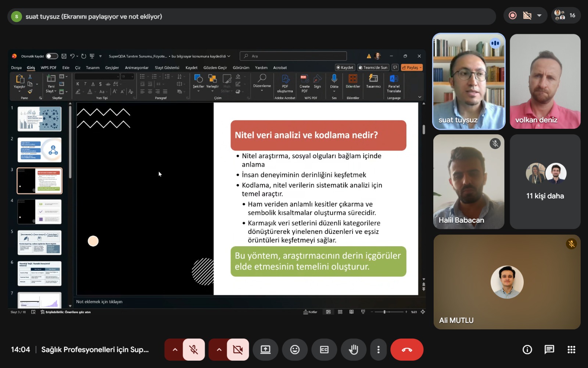Leave the call with red hang-up button
The image size is (588, 368).
tap(407, 350)
